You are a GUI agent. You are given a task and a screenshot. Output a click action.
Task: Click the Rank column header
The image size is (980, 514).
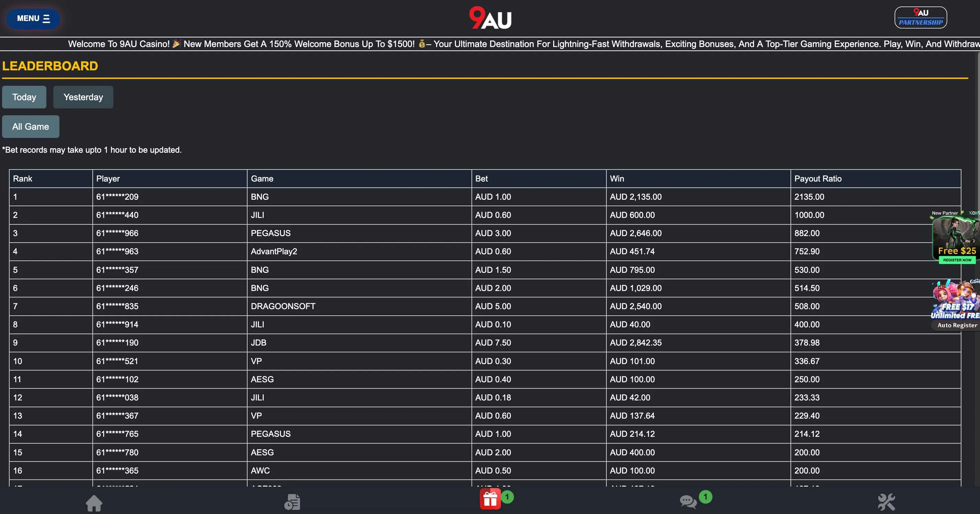pos(51,179)
